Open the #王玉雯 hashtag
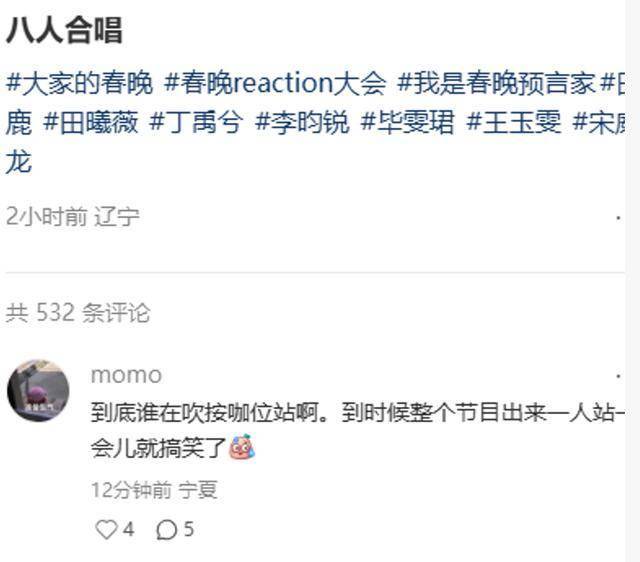The width and height of the screenshot is (640, 562). (514, 122)
